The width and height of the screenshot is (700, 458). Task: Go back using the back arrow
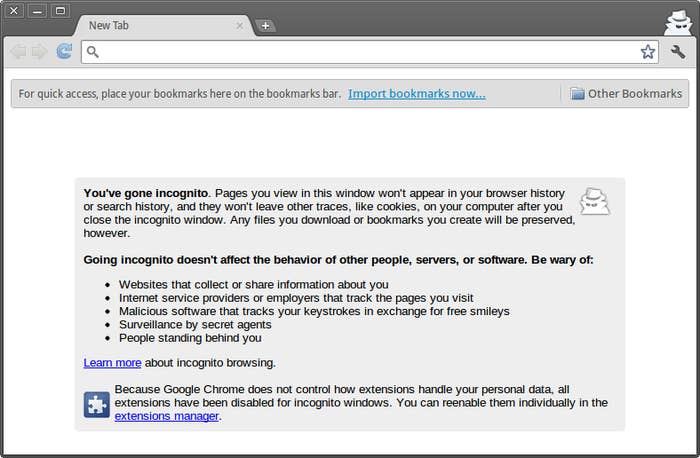click(x=18, y=52)
